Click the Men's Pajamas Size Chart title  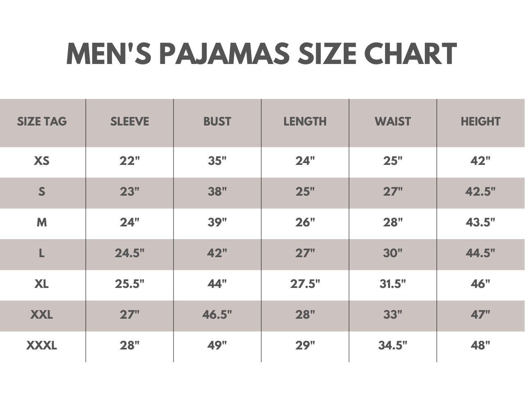pyautogui.click(x=262, y=54)
